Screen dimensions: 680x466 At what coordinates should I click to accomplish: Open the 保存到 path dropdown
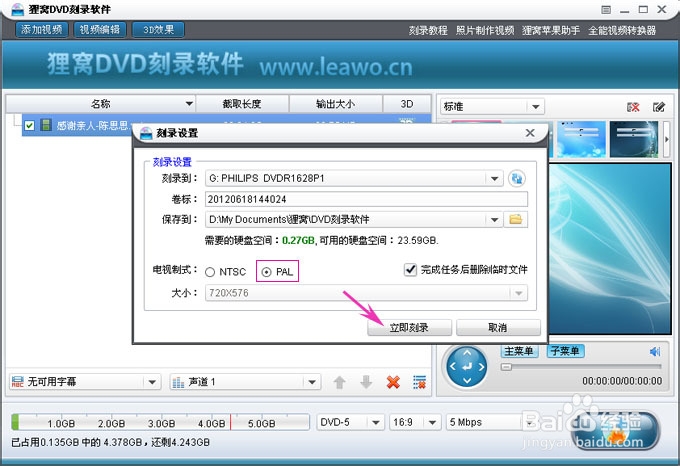point(494,220)
